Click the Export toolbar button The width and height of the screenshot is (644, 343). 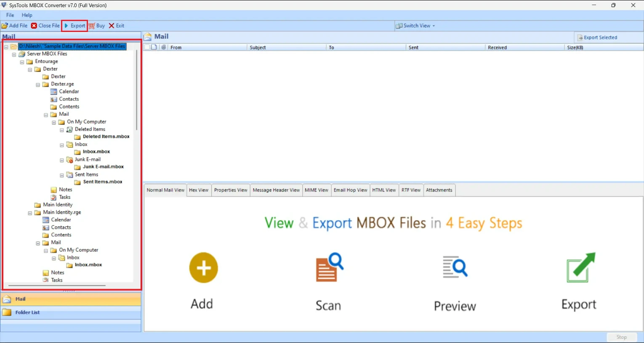75,26
